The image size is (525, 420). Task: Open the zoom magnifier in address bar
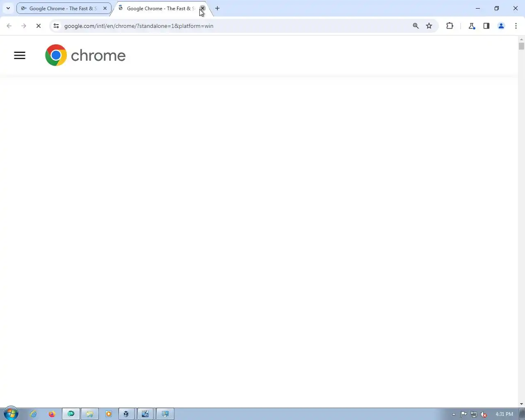tap(416, 26)
